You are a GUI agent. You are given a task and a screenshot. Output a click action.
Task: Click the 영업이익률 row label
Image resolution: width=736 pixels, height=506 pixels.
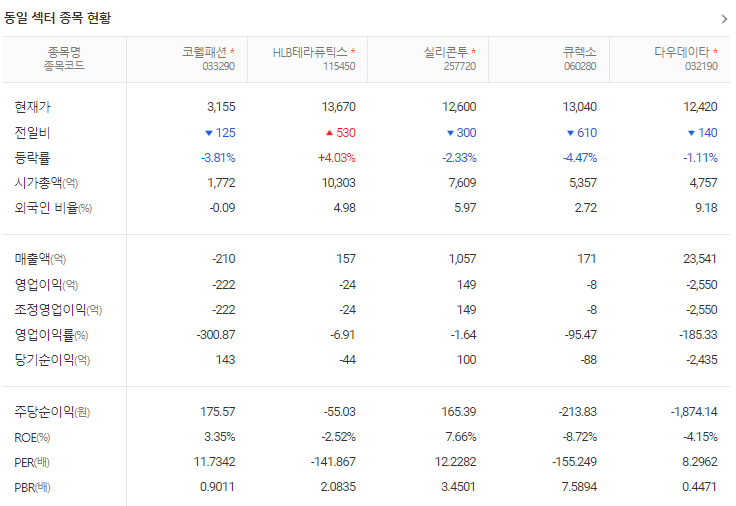coord(51,335)
